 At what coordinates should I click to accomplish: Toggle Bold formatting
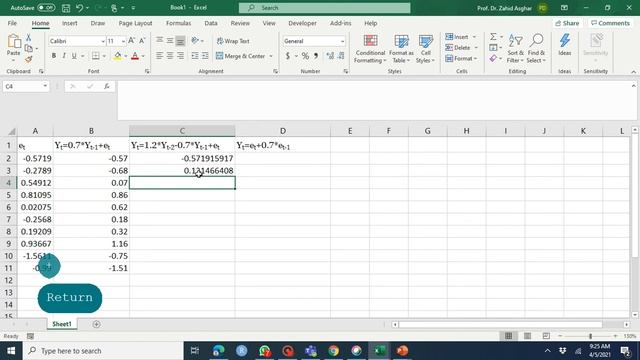[53, 56]
